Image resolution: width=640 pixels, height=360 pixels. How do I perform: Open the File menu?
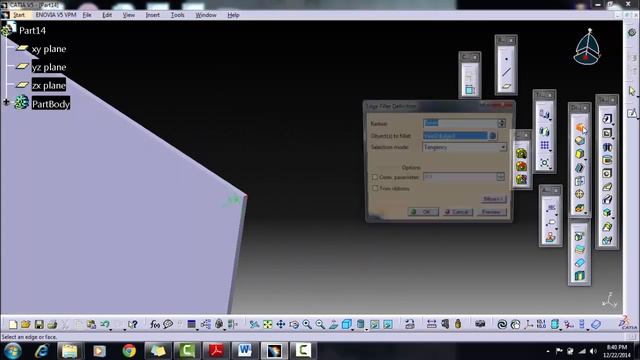(x=87, y=15)
